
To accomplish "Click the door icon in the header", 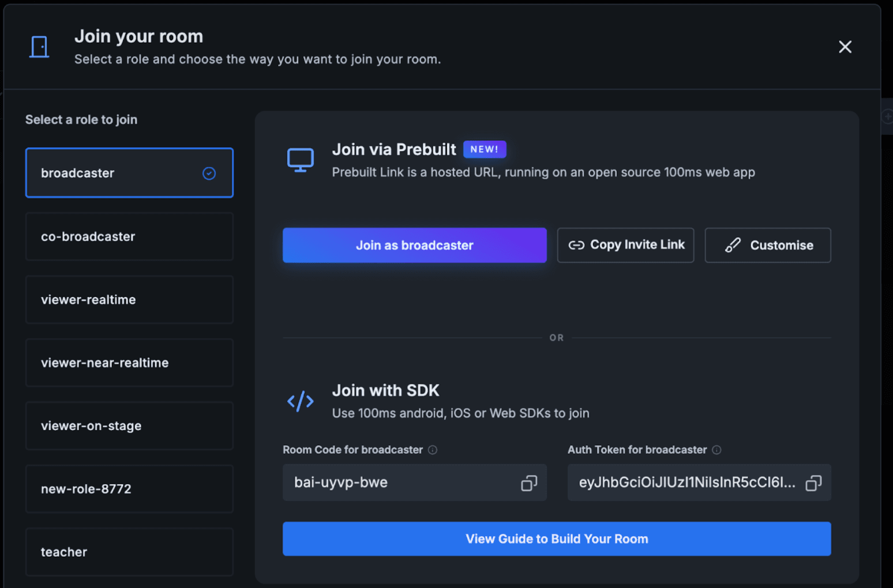I will tap(39, 47).
